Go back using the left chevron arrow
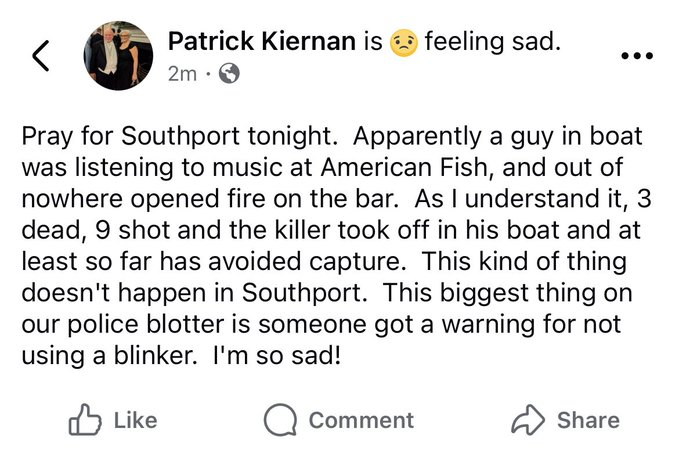 (x=41, y=55)
